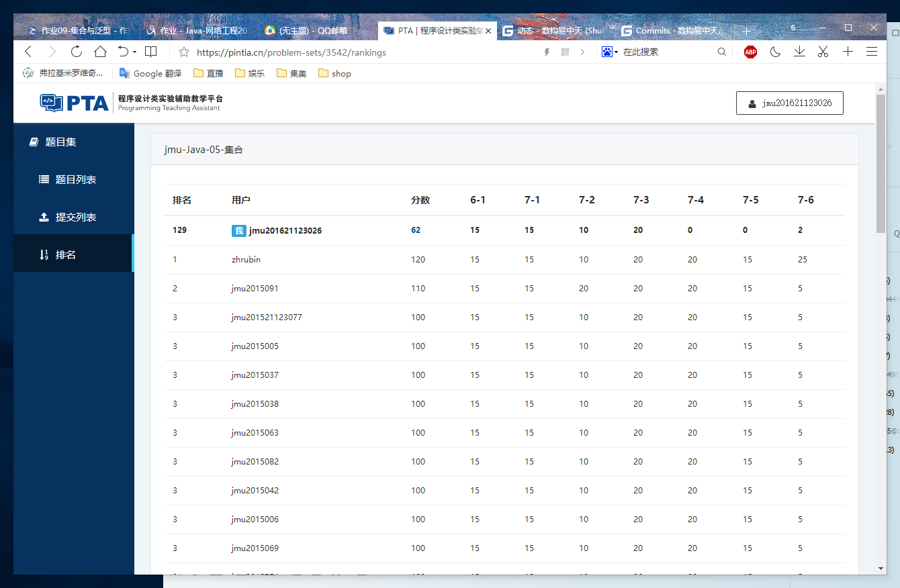Open the 弗拉基米罗维奇 bookmark
The height and width of the screenshot is (588, 900).
[63, 73]
